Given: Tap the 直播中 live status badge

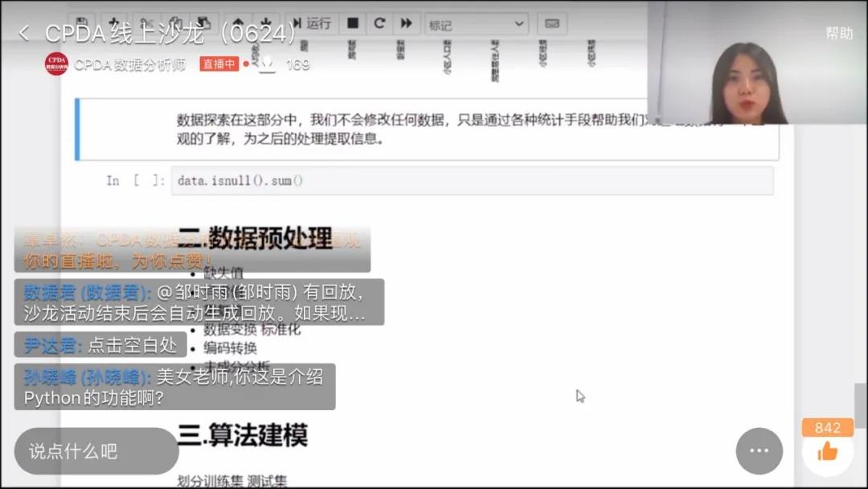Looking at the screenshot, I should coord(219,64).
